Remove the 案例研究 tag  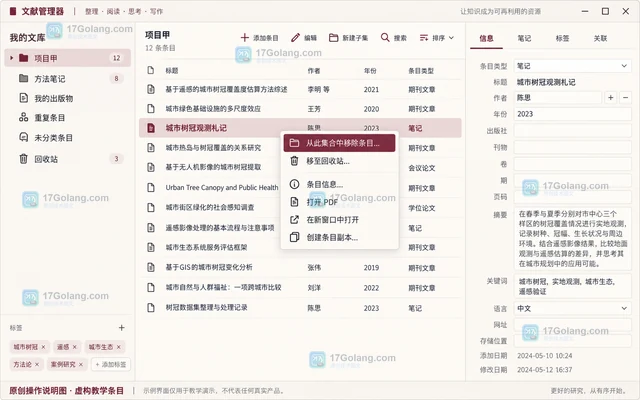click(x=81, y=364)
